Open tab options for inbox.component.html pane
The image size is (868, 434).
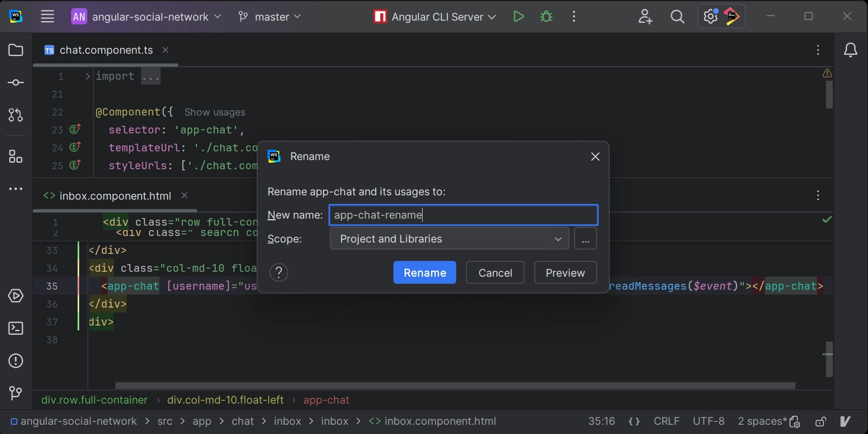coord(818,196)
